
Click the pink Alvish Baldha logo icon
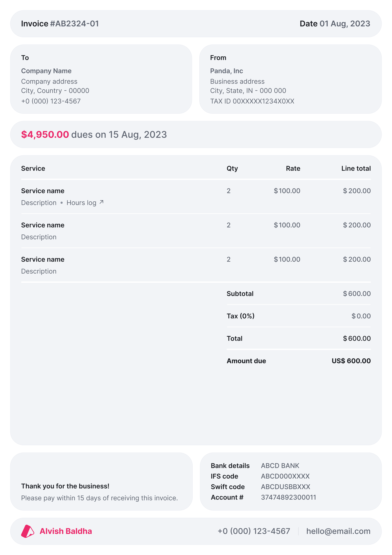click(28, 531)
